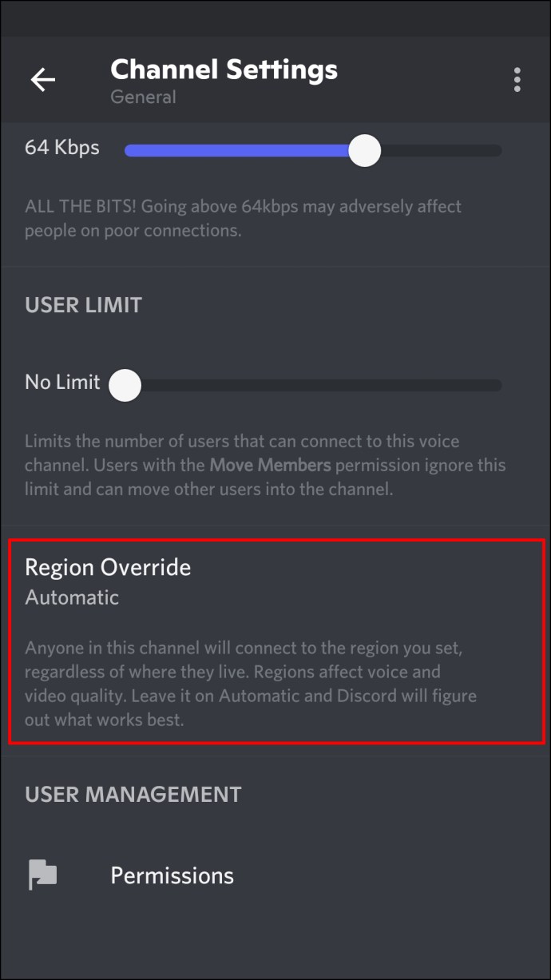Tap the USER LIMIT section header
The height and width of the screenshot is (980, 551).
(83, 304)
